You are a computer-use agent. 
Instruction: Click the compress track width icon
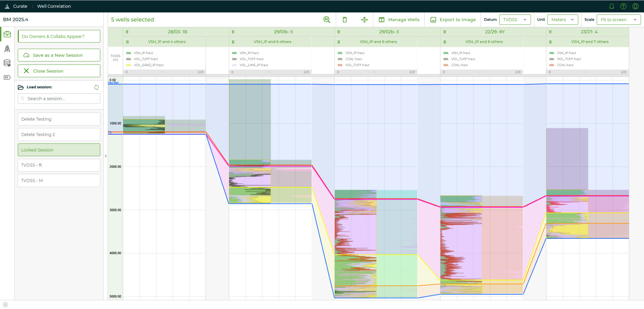[364, 20]
